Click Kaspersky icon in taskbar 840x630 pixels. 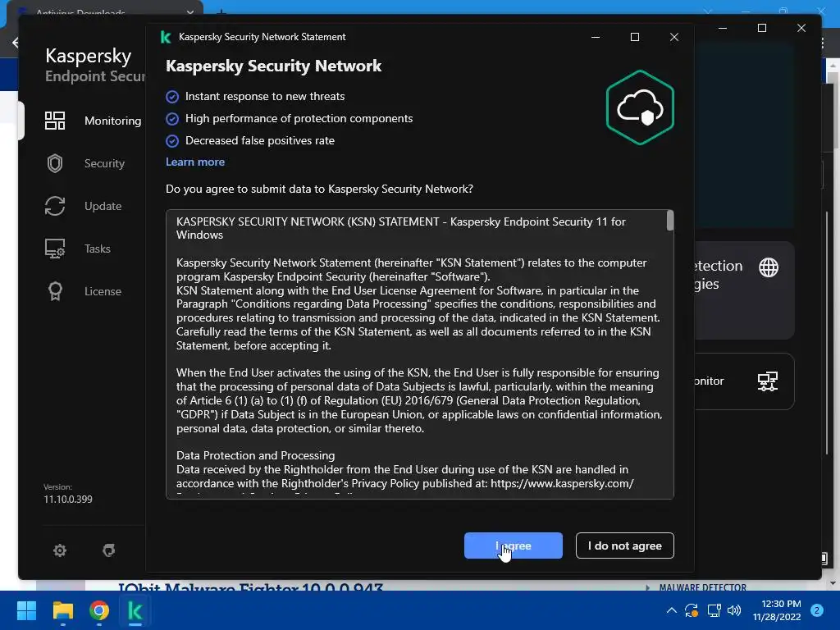point(135,610)
